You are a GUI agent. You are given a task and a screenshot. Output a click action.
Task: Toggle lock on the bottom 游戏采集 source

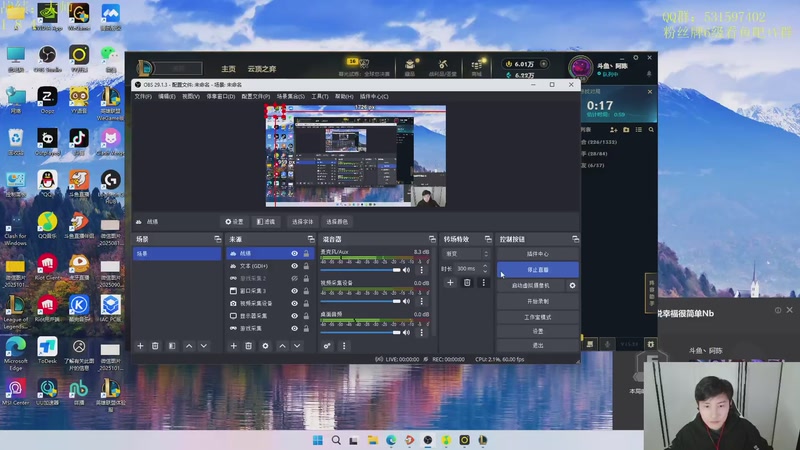pyautogui.click(x=306, y=329)
